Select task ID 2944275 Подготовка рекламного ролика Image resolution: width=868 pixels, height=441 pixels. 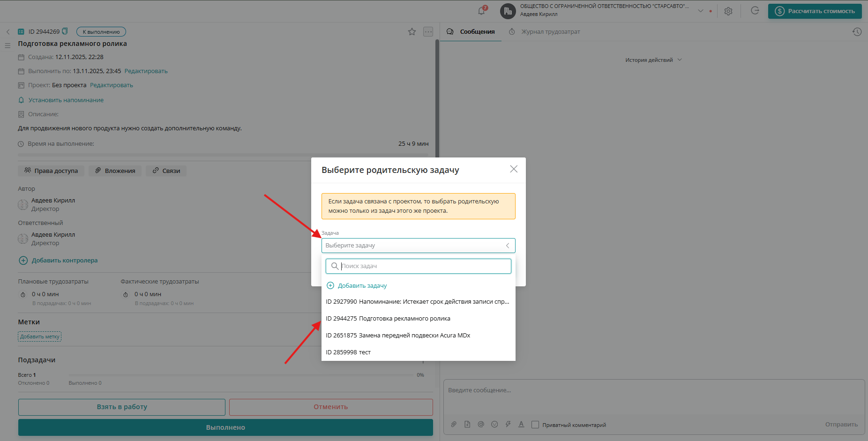pyautogui.click(x=419, y=319)
